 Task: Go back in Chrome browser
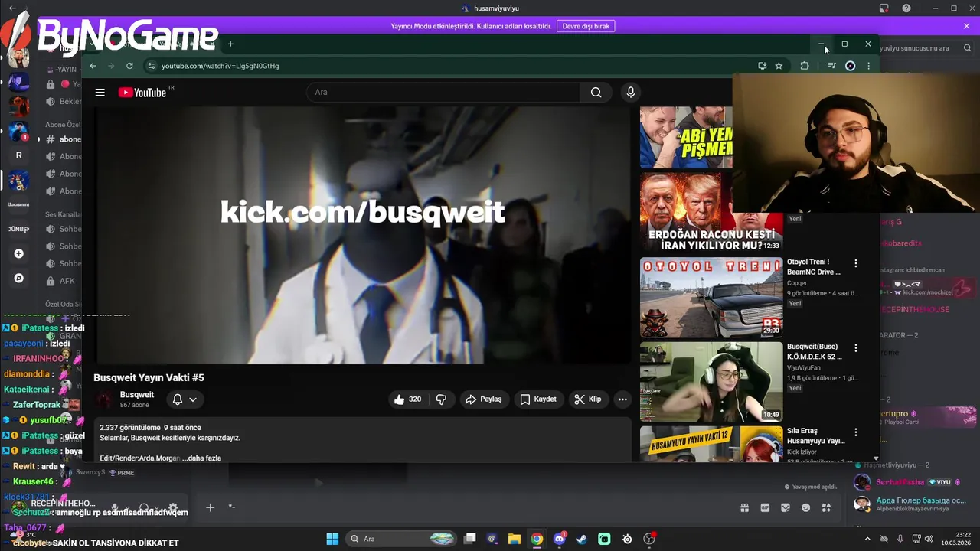tap(93, 66)
